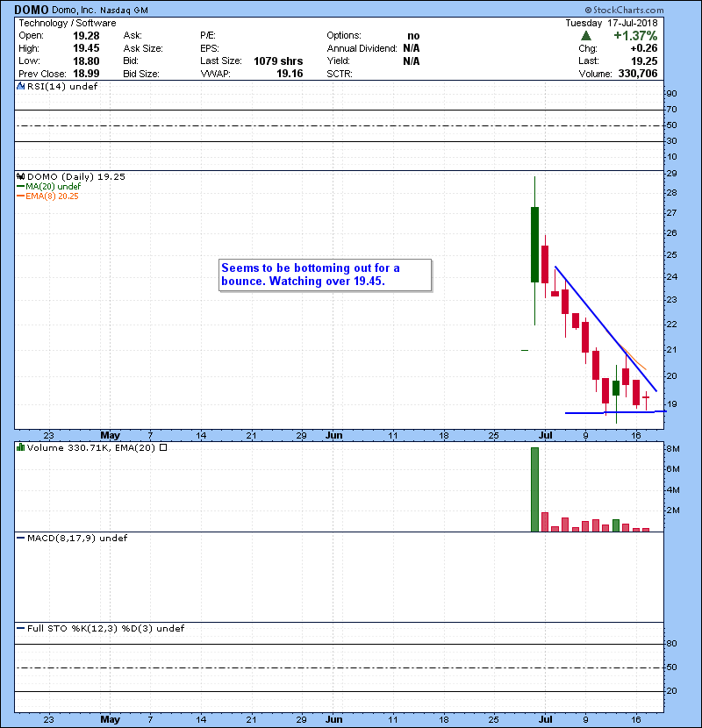Click the blue MACD(8,17,9) legend dash
This screenshot has width=702, height=728.
click(x=20, y=539)
